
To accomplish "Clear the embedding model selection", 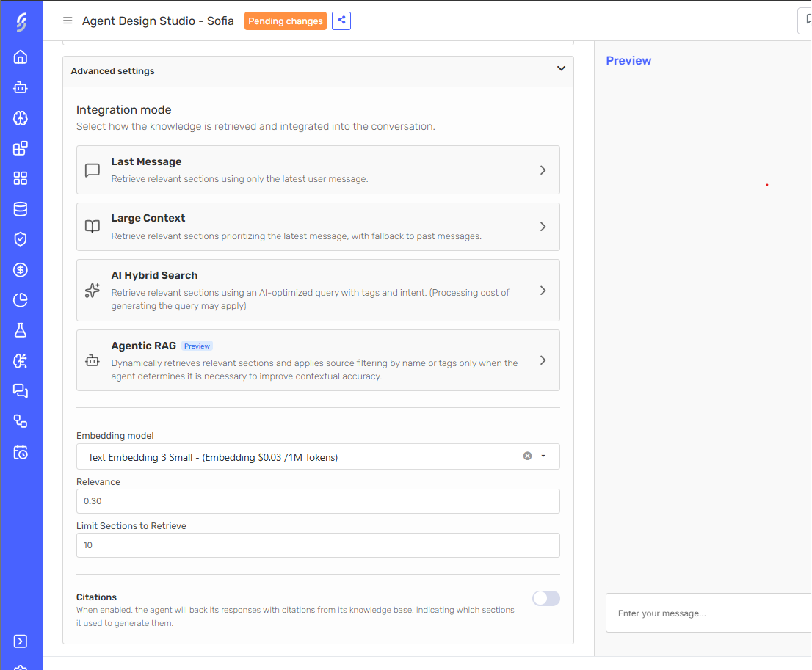I will tap(527, 456).
